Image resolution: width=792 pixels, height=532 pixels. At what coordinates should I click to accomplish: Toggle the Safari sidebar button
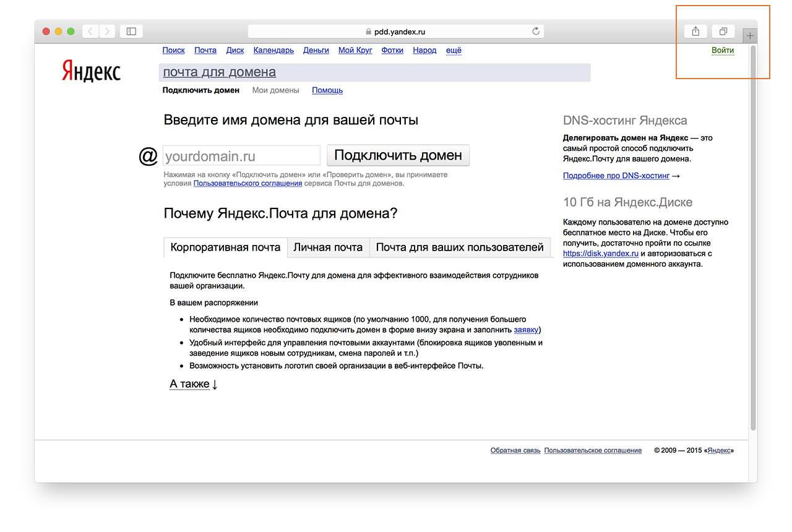(x=131, y=32)
